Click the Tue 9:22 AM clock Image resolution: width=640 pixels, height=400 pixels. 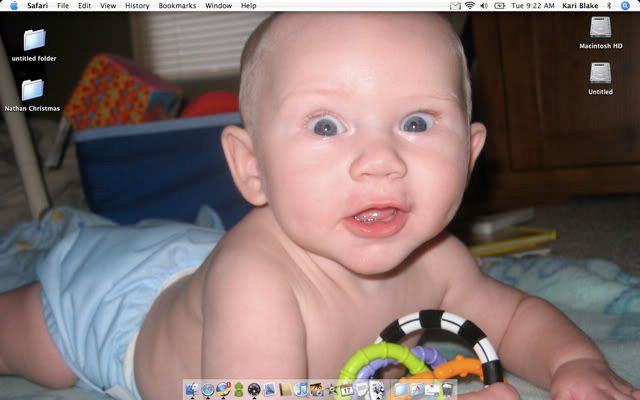[533, 6]
